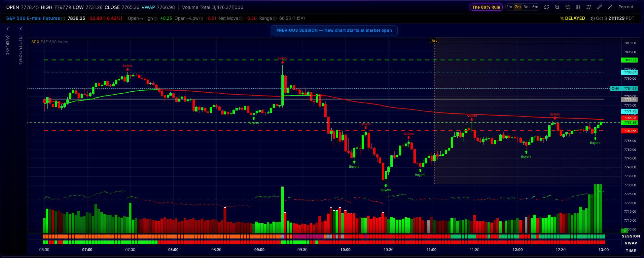The height and width of the screenshot is (258, 644).
Task: Expand the Overlays panel chevron
Action: pos(8,29)
